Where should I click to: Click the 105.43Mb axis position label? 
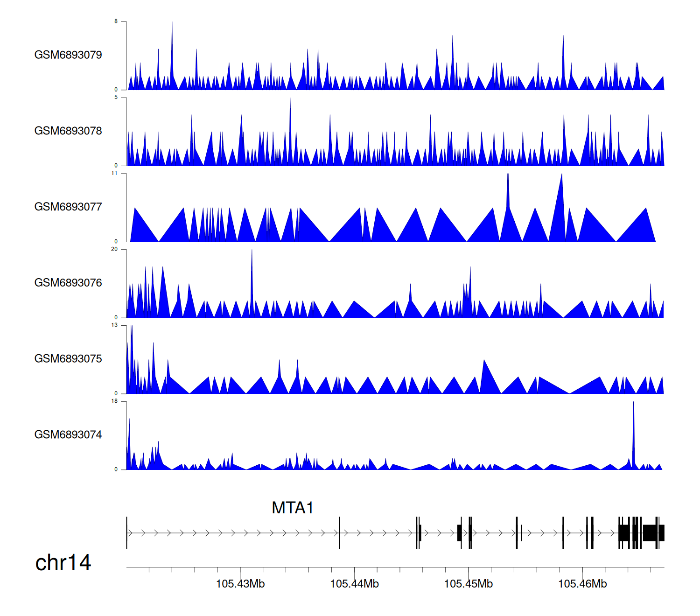(240, 584)
